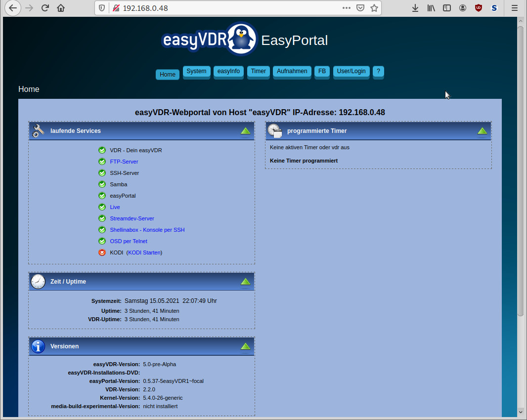Image resolution: width=527 pixels, height=420 pixels.
Task: Collapse the Zeit / Uptime panel
Action: (x=245, y=282)
